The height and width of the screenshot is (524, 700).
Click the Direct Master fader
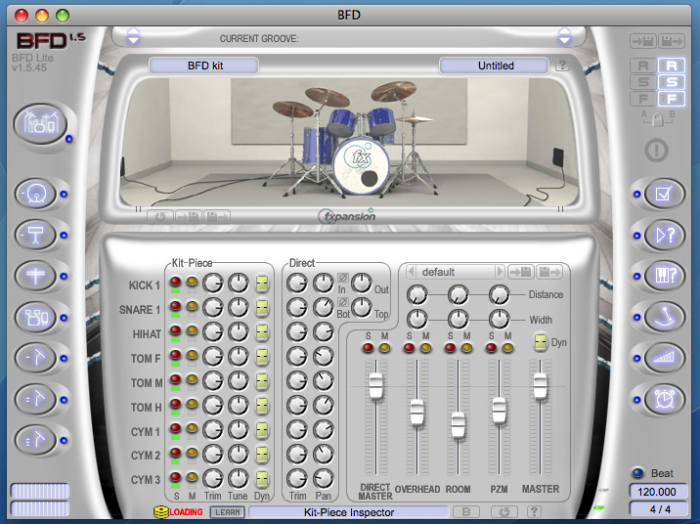point(376,386)
